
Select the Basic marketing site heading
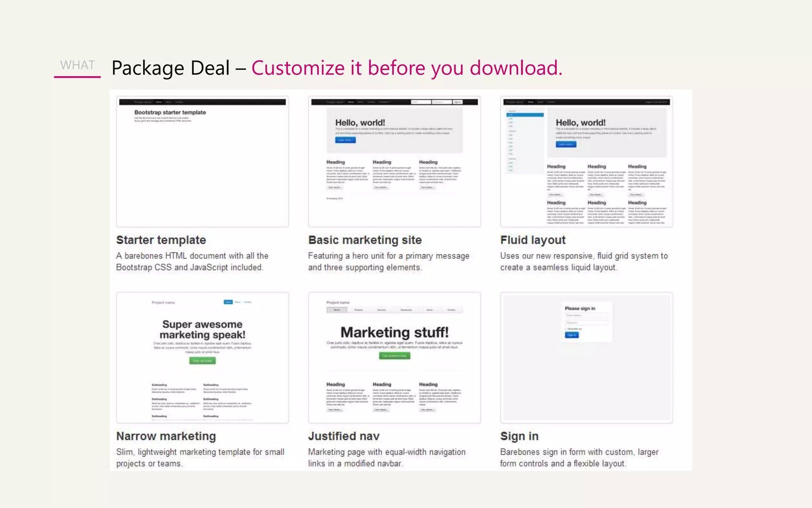(x=365, y=240)
